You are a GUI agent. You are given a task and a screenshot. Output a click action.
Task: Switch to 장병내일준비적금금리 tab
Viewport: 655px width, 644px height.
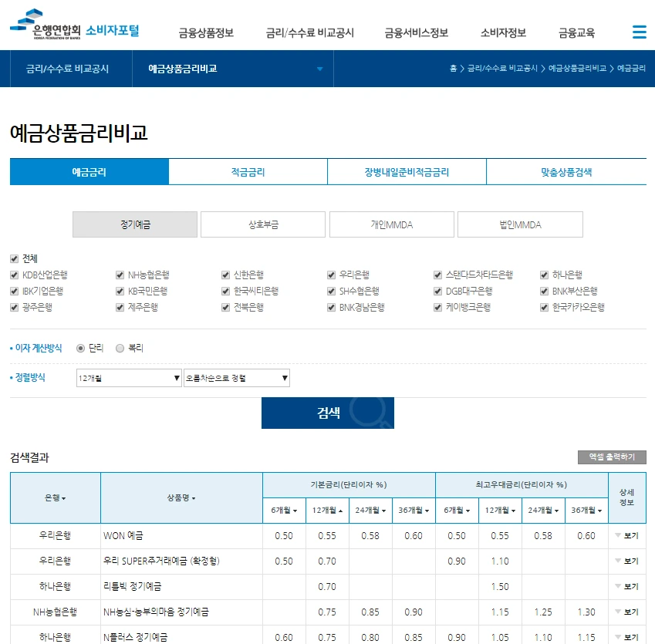coord(407,172)
